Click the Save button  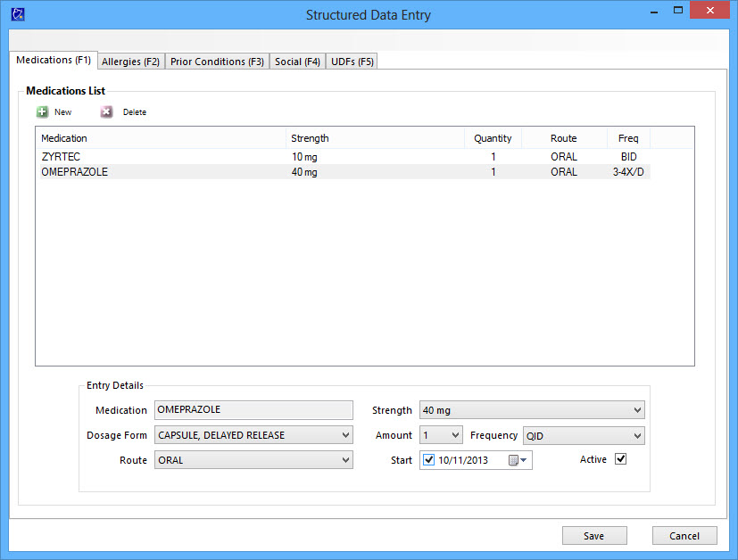[593, 536]
